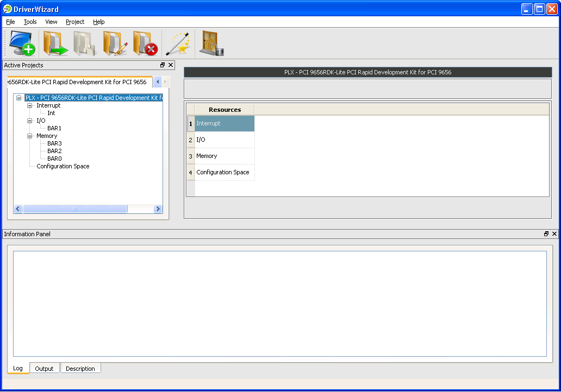The image size is (561, 392).
Task: Click the tree horizontal scrollbar thumb
Action: click(x=75, y=208)
